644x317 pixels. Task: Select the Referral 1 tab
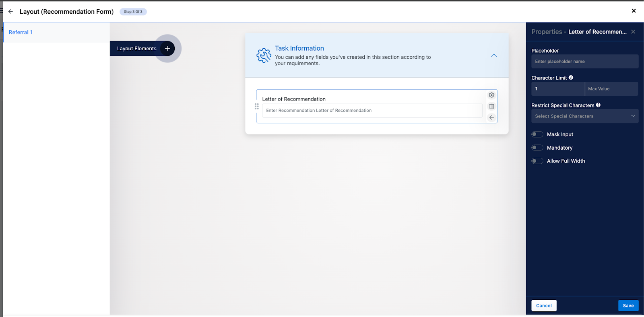(x=21, y=32)
